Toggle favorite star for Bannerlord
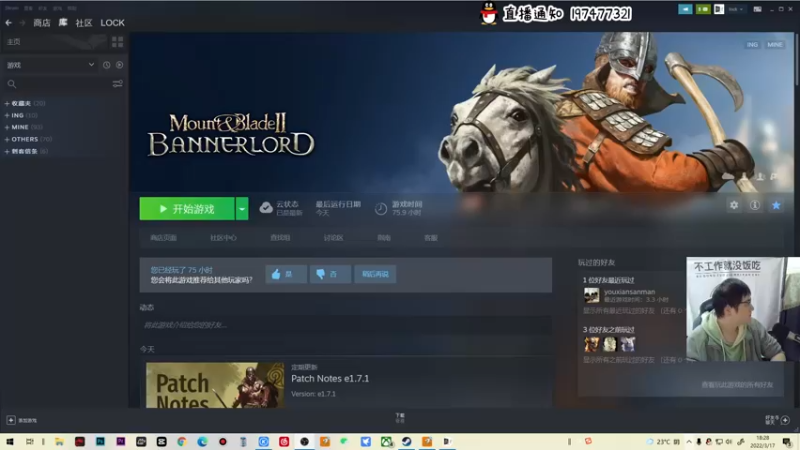Viewport: 800px width, 450px height. pos(776,205)
